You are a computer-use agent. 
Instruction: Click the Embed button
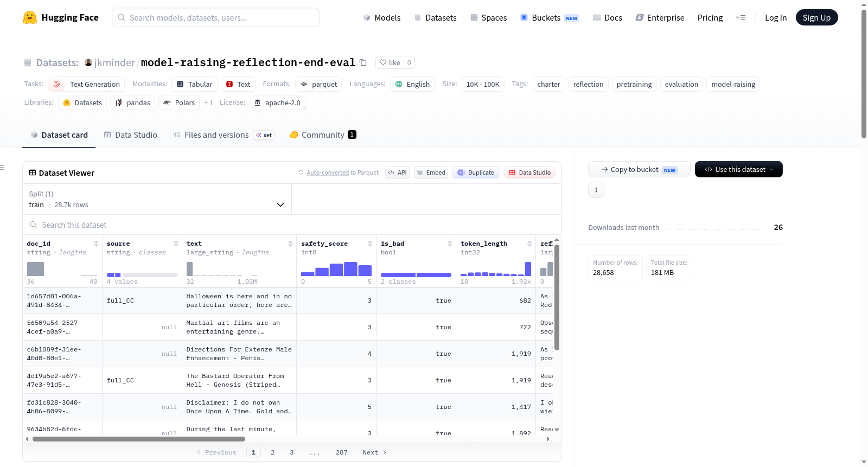coord(431,172)
